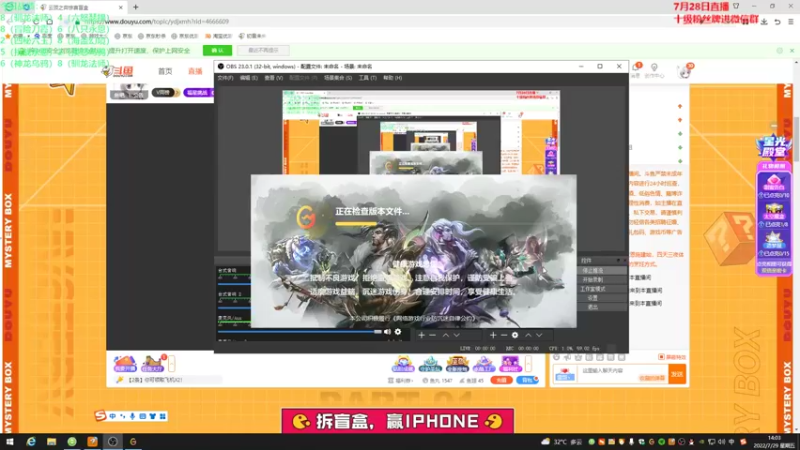
Task: Open Douyu messages icon with badge
Action: pos(636,68)
